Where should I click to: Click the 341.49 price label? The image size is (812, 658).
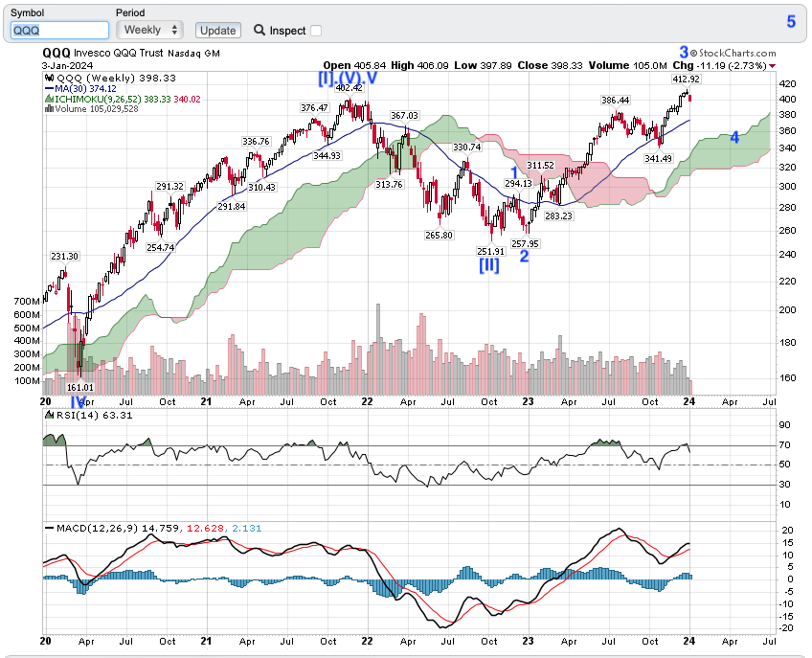(x=658, y=159)
